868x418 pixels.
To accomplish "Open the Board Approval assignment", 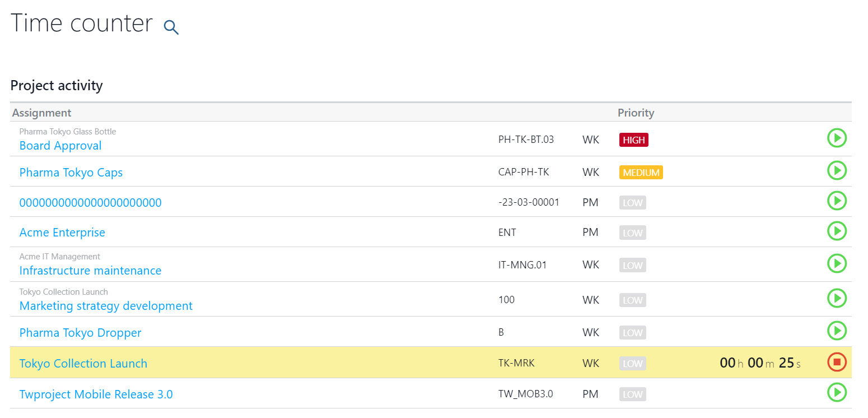I will [60, 145].
